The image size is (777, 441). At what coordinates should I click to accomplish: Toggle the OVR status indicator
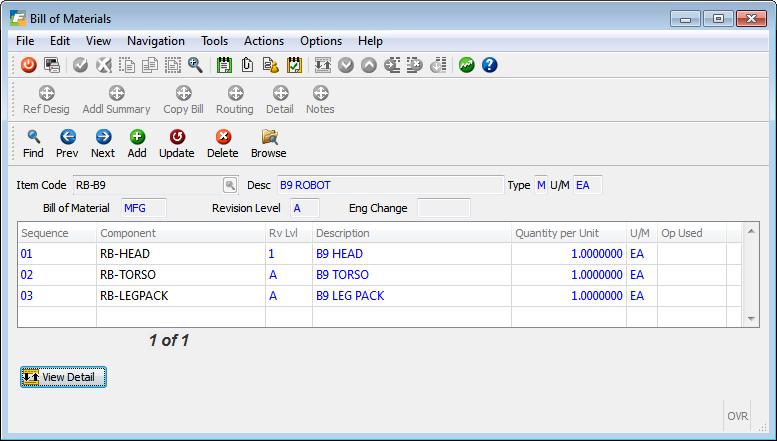click(737, 416)
